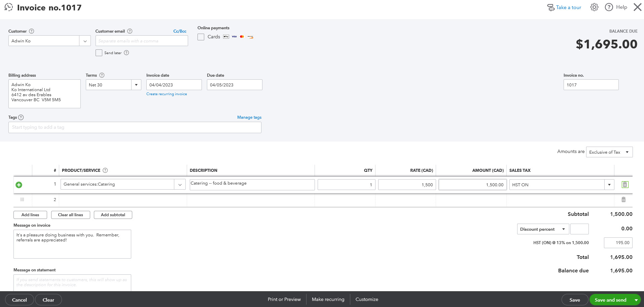This screenshot has width=644, height=307.
Task: Close the invoice with X icon
Action: 638,7
